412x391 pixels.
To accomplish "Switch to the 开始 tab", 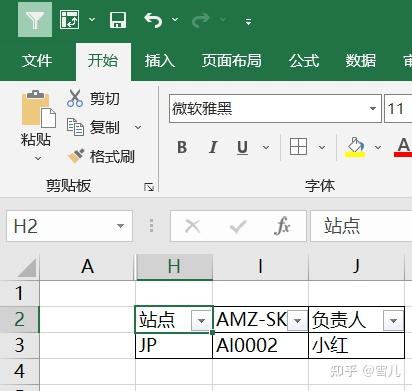I will point(103,61).
